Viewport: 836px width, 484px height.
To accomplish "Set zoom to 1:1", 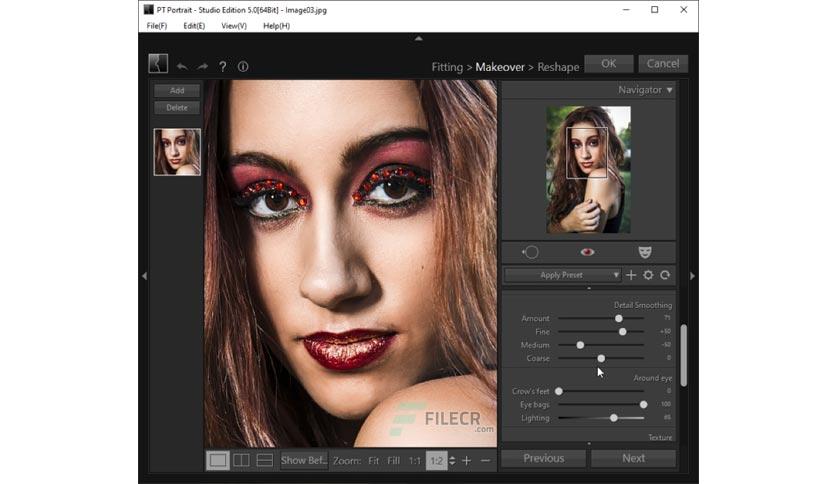I will (415, 461).
